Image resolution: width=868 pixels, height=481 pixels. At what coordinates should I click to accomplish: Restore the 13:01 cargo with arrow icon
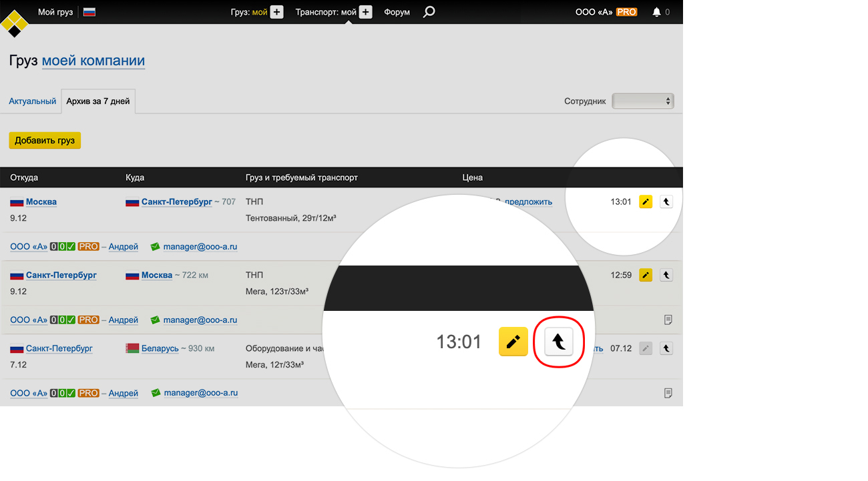tap(666, 201)
